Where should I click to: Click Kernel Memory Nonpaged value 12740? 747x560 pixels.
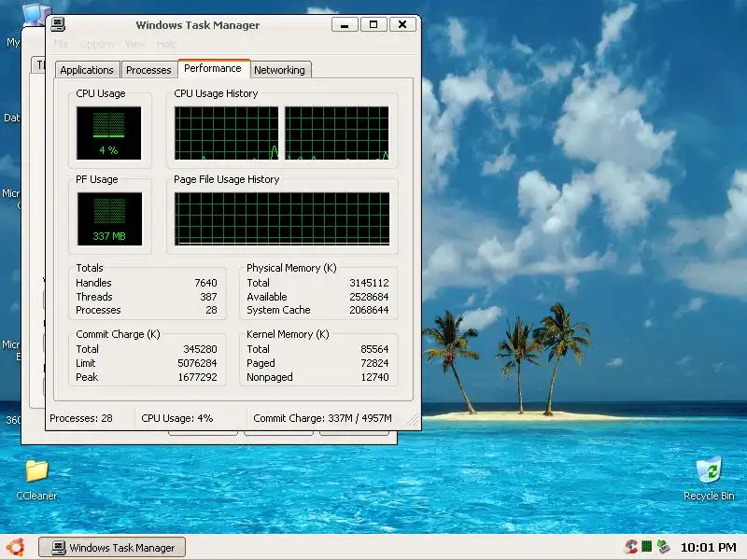click(x=375, y=377)
